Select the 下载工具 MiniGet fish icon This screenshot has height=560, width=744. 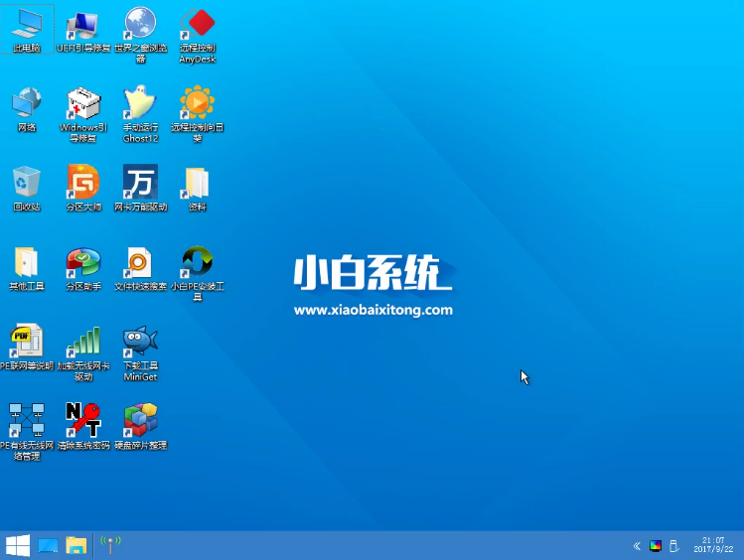140,341
